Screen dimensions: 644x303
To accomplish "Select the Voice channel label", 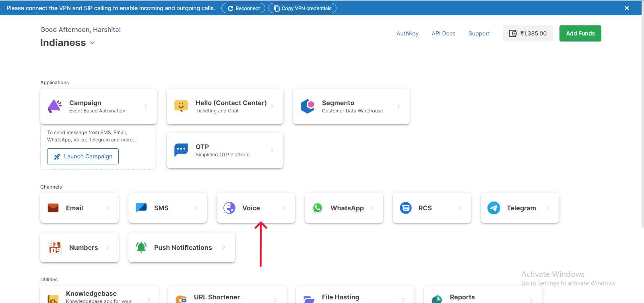I will click(x=251, y=208).
